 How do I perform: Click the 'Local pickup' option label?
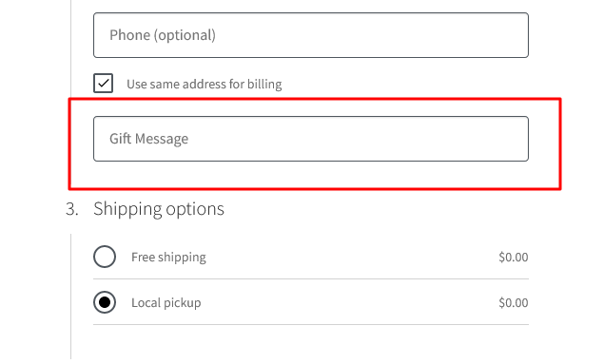166,303
